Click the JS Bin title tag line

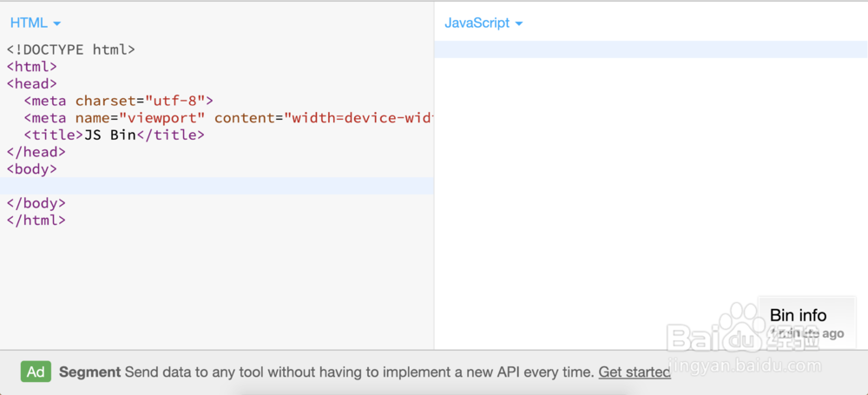[114, 135]
